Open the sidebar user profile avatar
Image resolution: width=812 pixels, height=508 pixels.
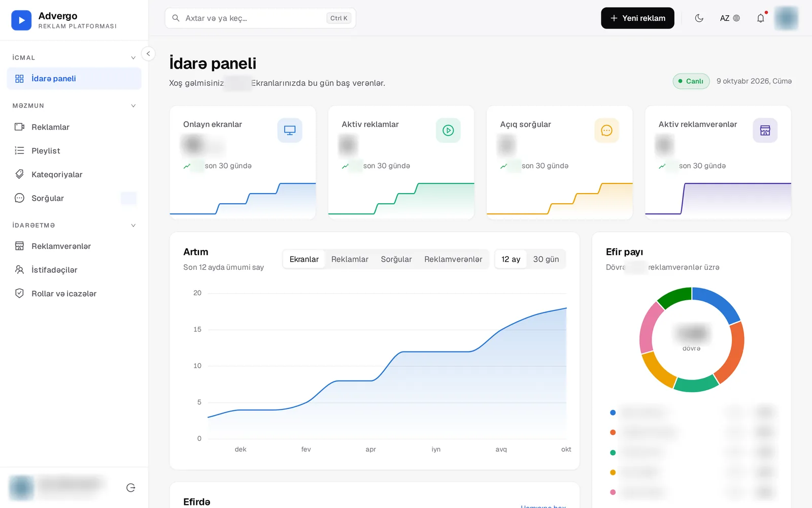[21, 488]
